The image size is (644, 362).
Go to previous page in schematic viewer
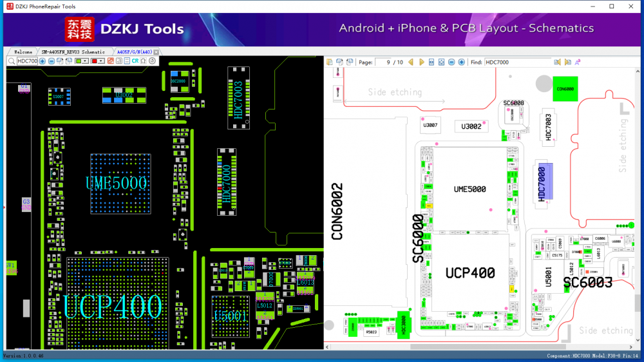pos(412,62)
